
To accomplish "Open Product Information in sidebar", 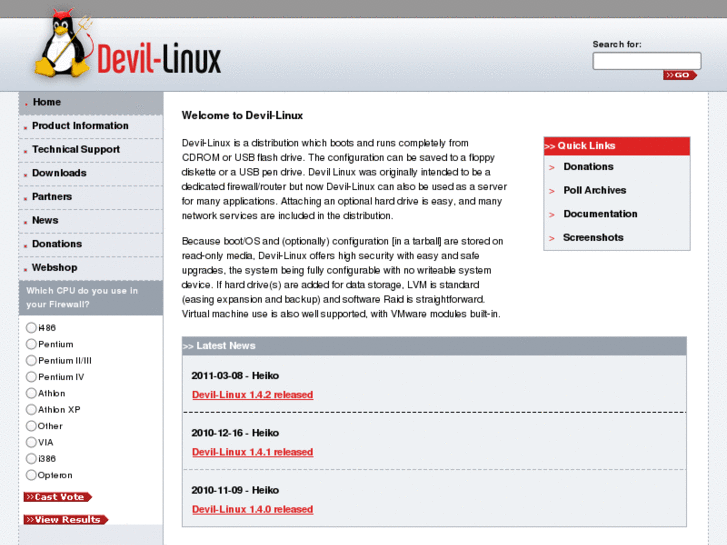I will click(x=80, y=126).
